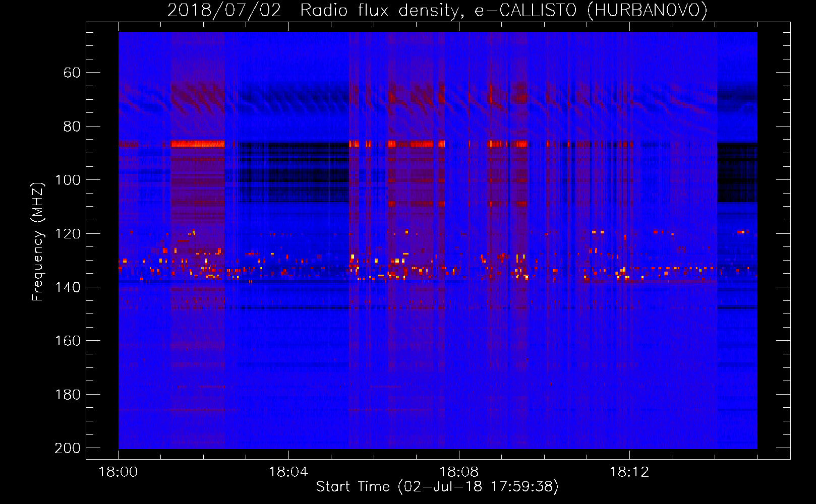816x504 pixels.
Task: Click frequency tick label "140"
Action: [x=68, y=287]
